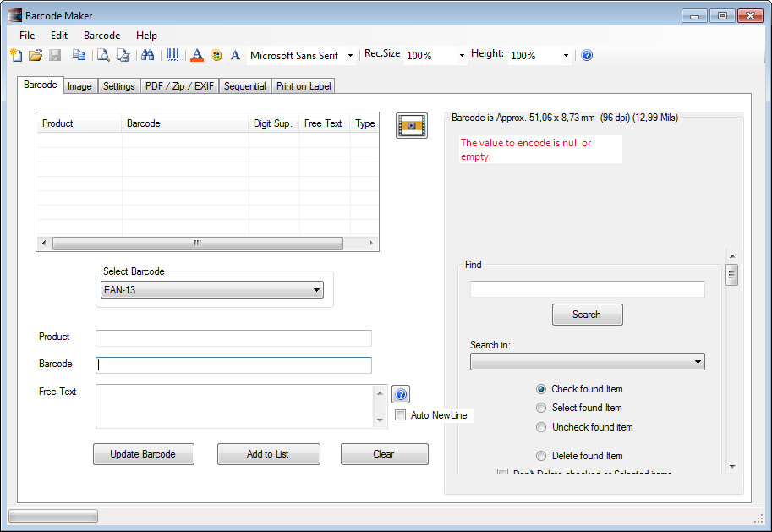Viewport: 772px width, 532px height.
Task: Click the list horizontal scrollbar thumb
Action: pyautogui.click(x=197, y=243)
